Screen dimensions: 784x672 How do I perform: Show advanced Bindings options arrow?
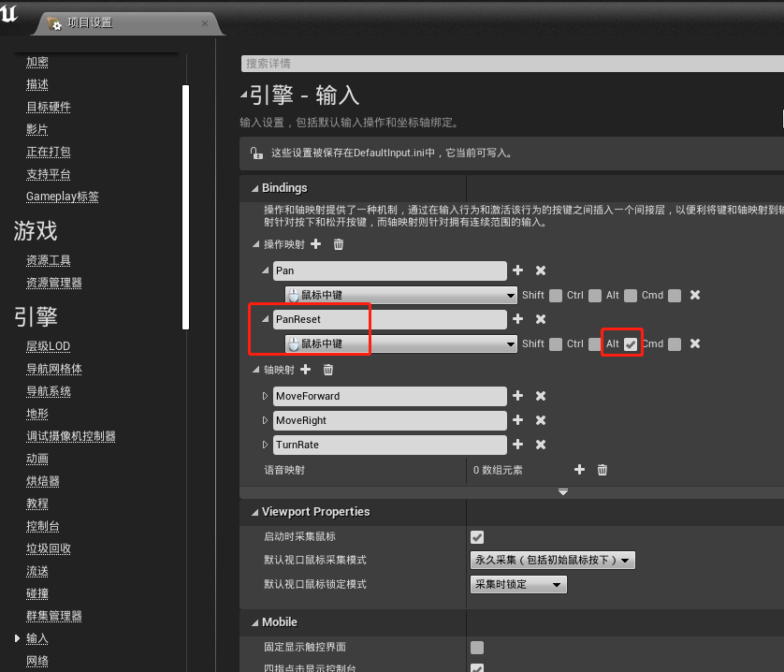(563, 492)
